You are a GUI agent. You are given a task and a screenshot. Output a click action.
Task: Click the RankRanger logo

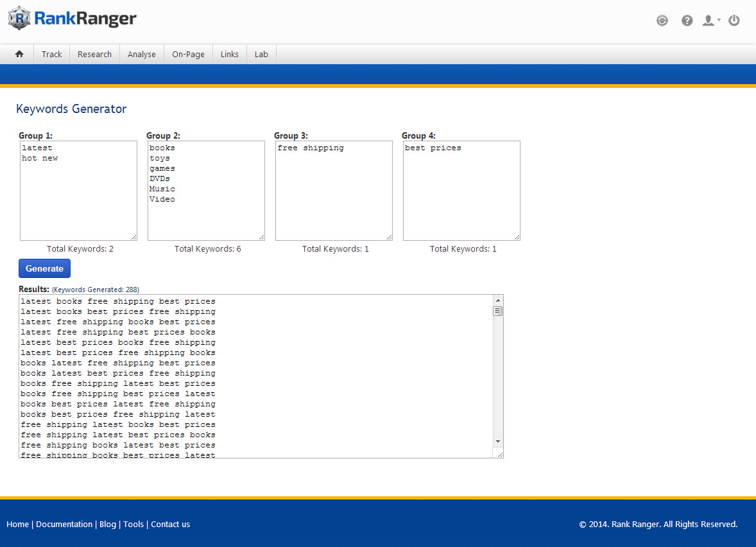[73, 19]
